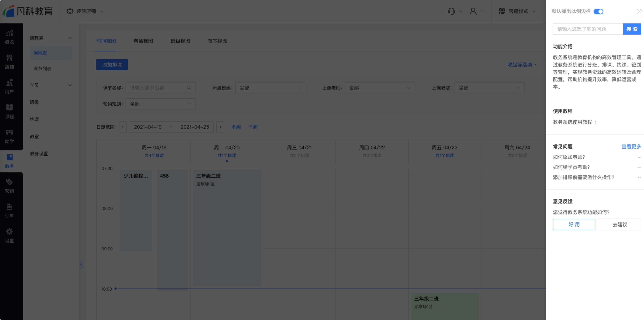This screenshot has width=644, height=320.
Task: Open the 概况 overview sidebar icon
Action: tap(9, 37)
